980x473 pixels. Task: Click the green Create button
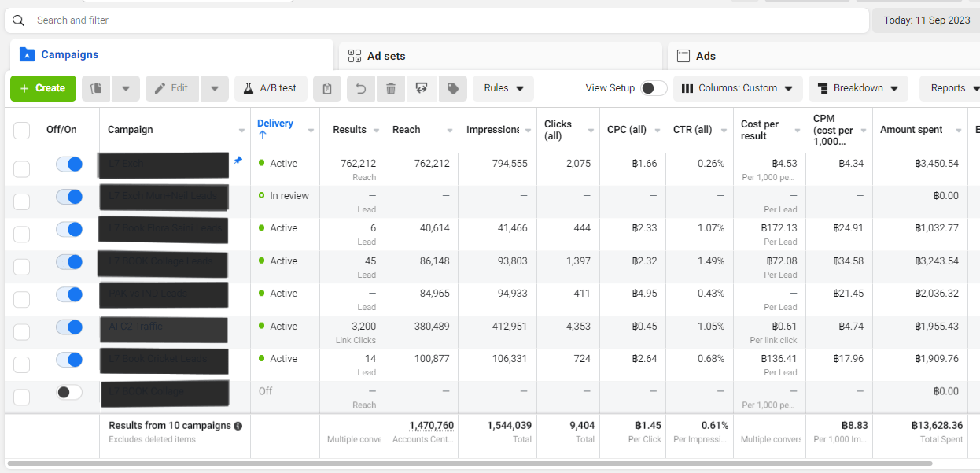pos(43,88)
